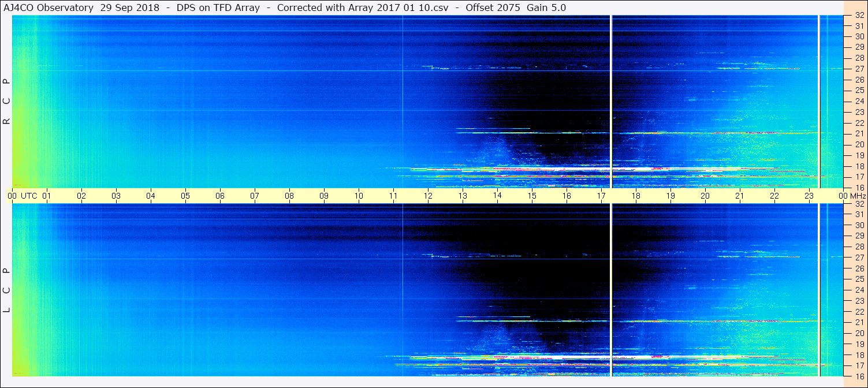Click the 'Offset 2075' header value
The width and height of the screenshot is (868, 388).
coord(492,8)
